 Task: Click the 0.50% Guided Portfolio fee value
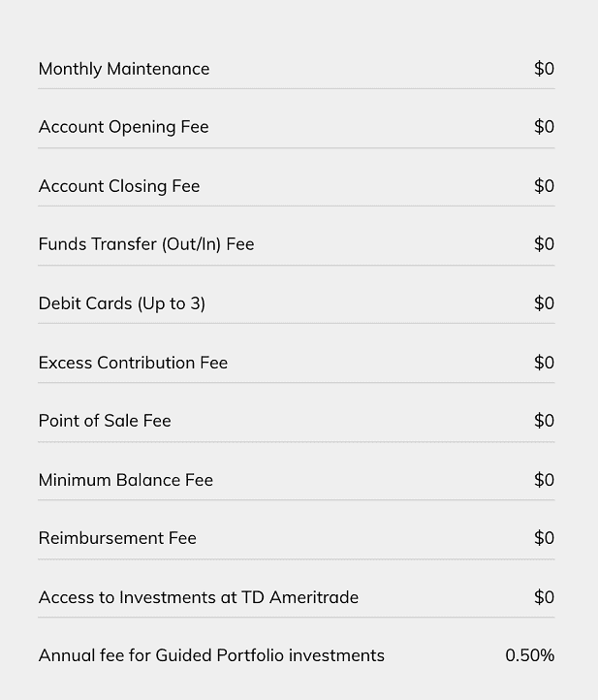[529, 655]
